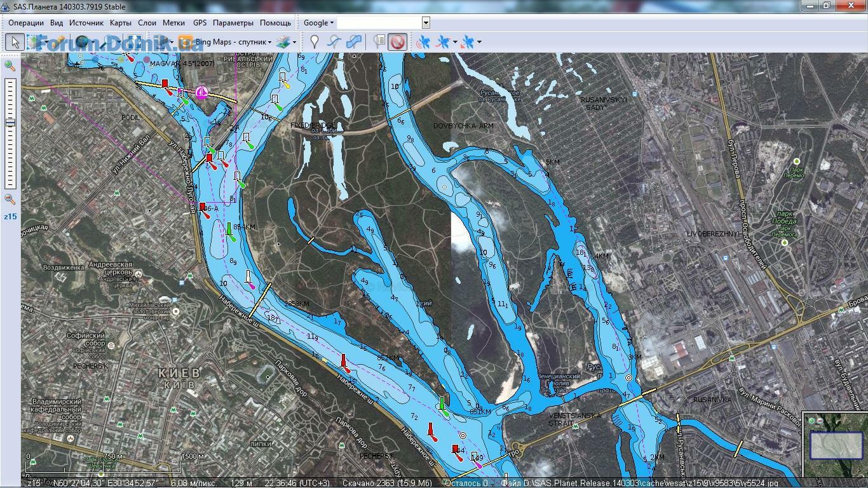Viewport: 868px width, 488px height.
Task: Toggle full screen map mode
Action: tap(135, 42)
